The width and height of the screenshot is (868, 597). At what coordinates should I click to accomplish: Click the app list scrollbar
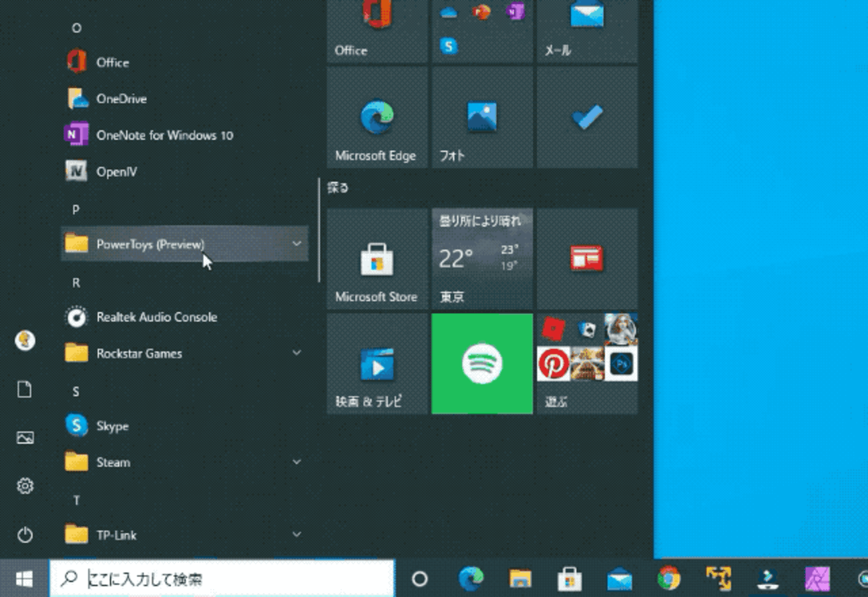[319, 230]
